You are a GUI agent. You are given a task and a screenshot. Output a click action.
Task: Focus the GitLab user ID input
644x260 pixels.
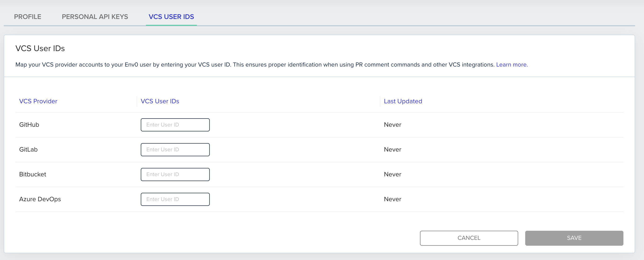point(175,149)
